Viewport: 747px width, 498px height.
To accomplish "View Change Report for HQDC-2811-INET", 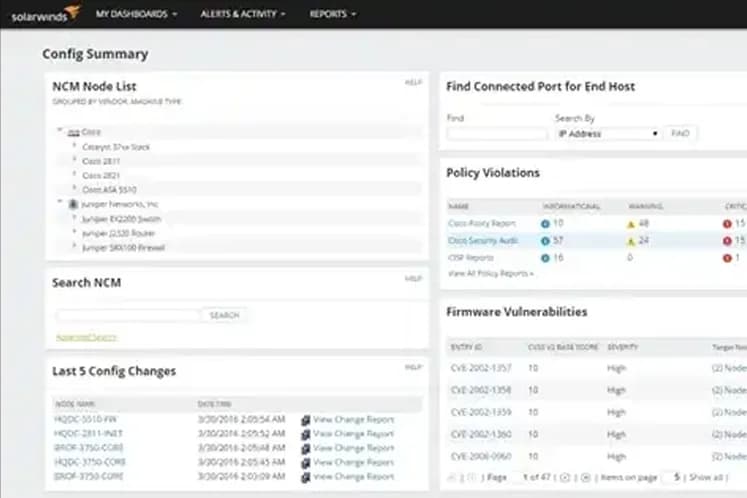I will point(353,434).
